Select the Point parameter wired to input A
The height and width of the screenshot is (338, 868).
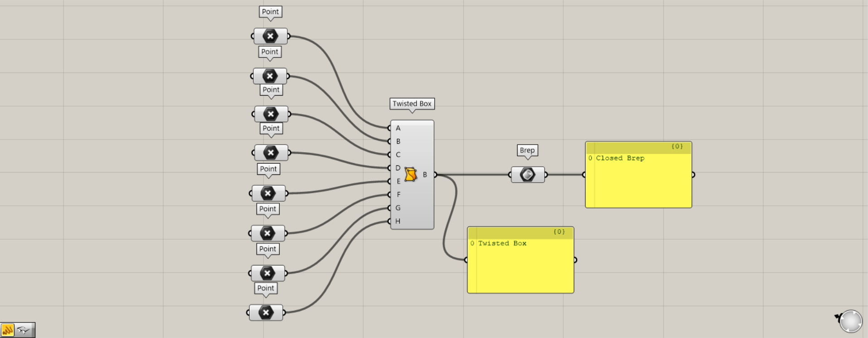pos(270,36)
